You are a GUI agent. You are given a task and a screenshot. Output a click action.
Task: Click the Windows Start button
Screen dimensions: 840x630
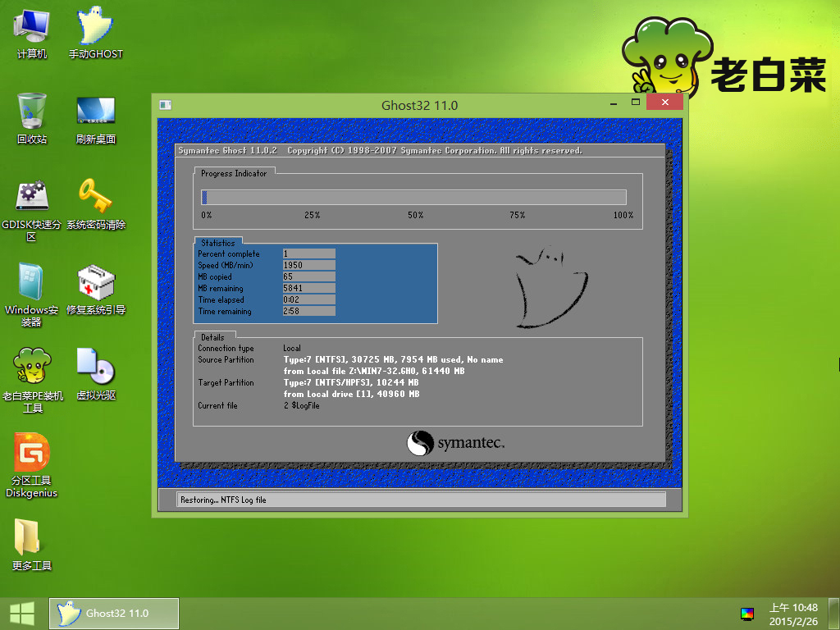point(22,614)
